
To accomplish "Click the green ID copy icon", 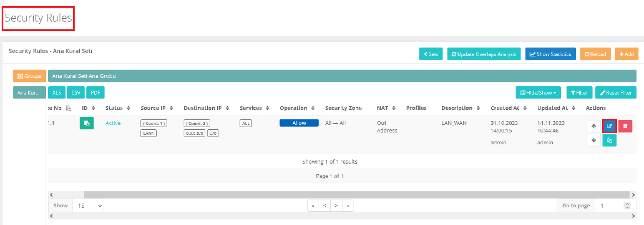I will (x=86, y=123).
